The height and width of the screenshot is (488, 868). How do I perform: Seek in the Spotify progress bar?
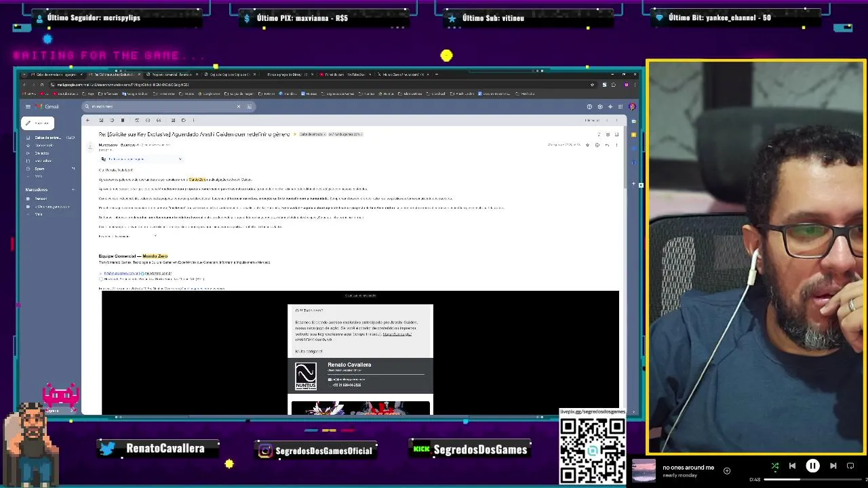812,479
